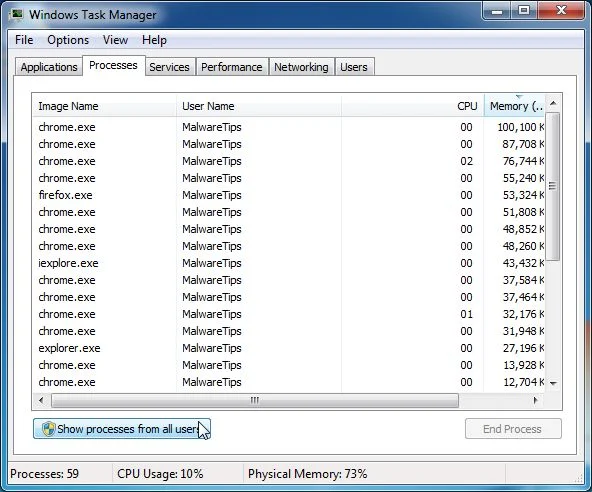
Task: Select chrome.exe row with 51,808 K
Action: (288, 212)
